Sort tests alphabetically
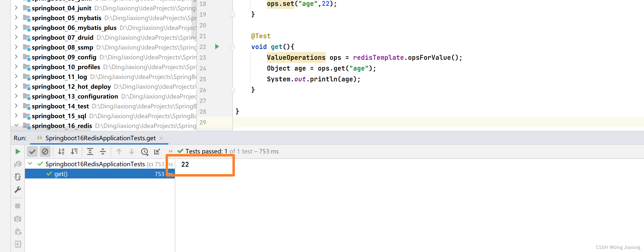The width and height of the screenshot is (644, 252). tap(61, 151)
